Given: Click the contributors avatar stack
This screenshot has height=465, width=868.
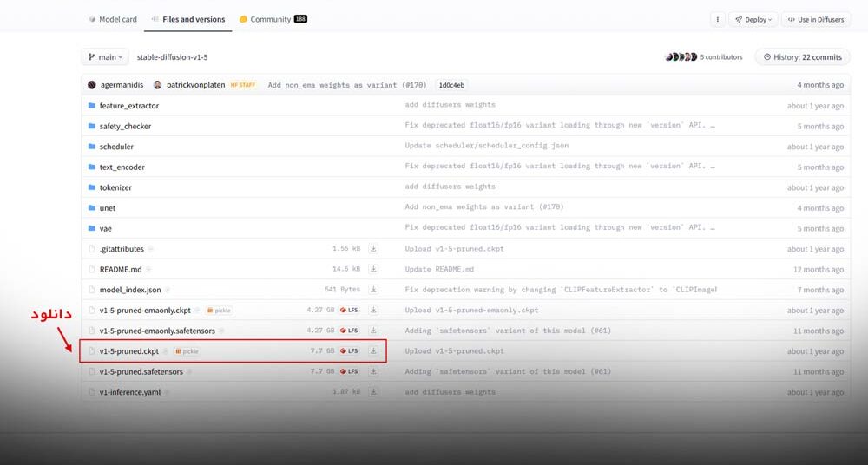Looking at the screenshot, I should click(x=681, y=57).
